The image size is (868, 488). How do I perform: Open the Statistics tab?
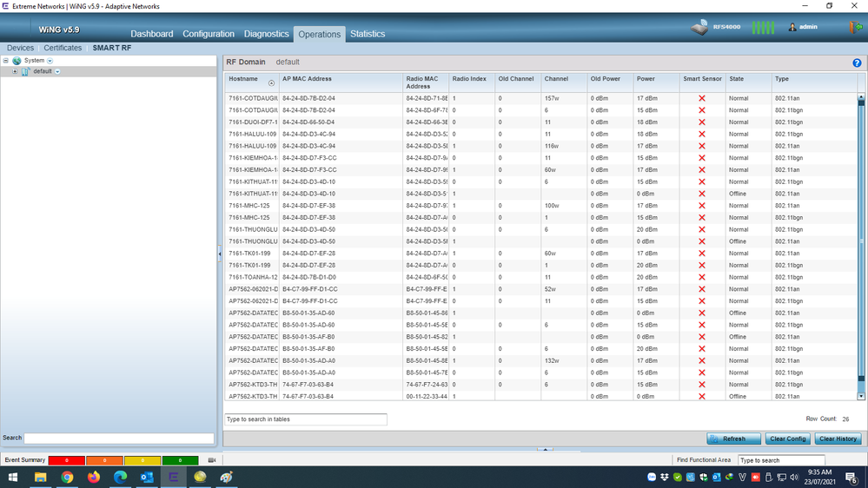click(367, 34)
